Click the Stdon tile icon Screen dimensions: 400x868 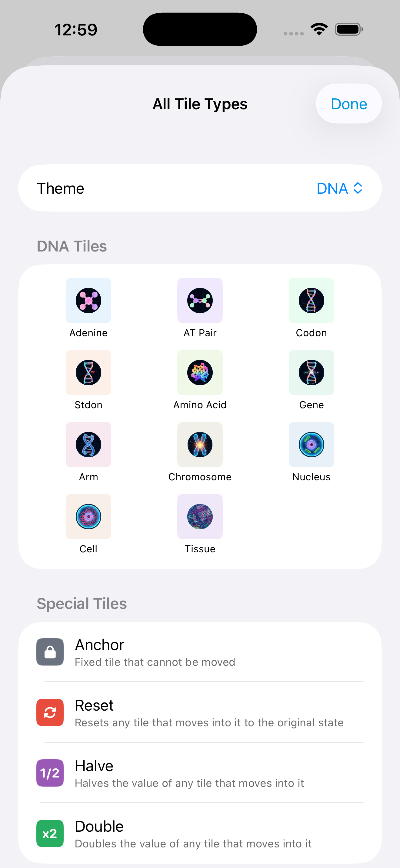88,372
